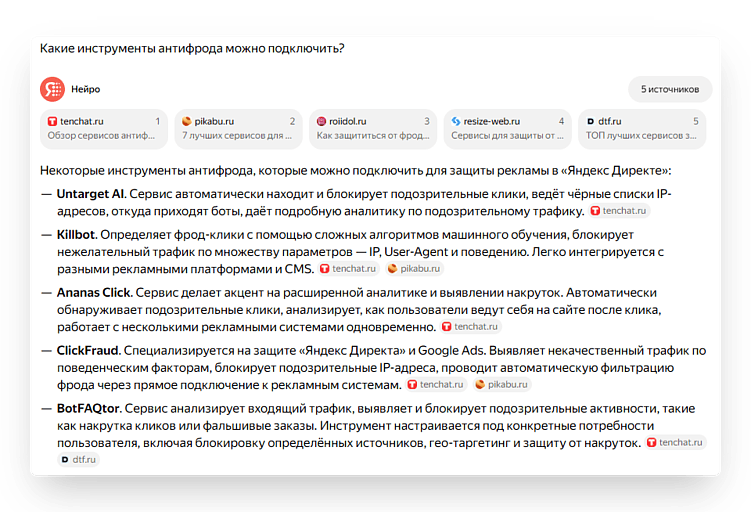The height and width of the screenshot is (512, 751).
Task: Open the resize-web.ru source card numbered 4
Action: point(508,128)
